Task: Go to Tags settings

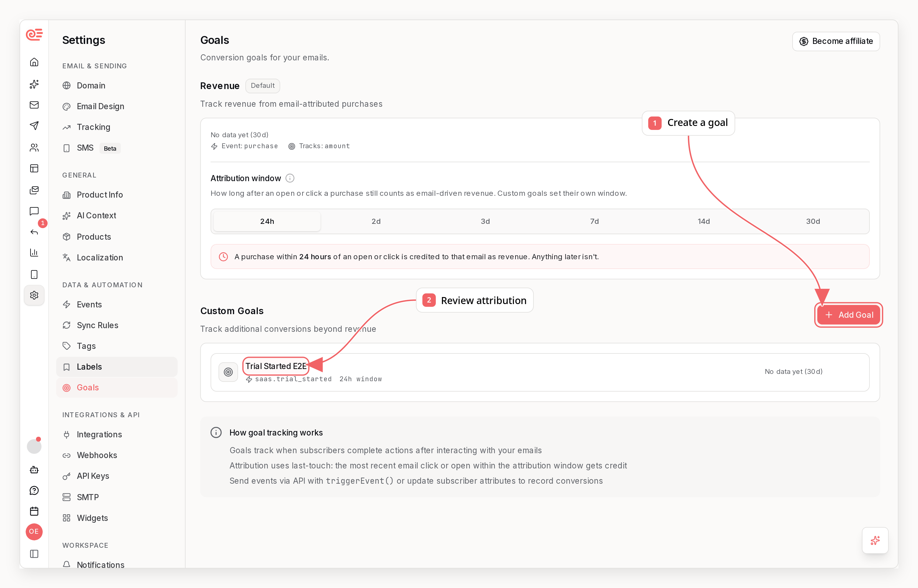Action: pyautogui.click(x=117, y=346)
